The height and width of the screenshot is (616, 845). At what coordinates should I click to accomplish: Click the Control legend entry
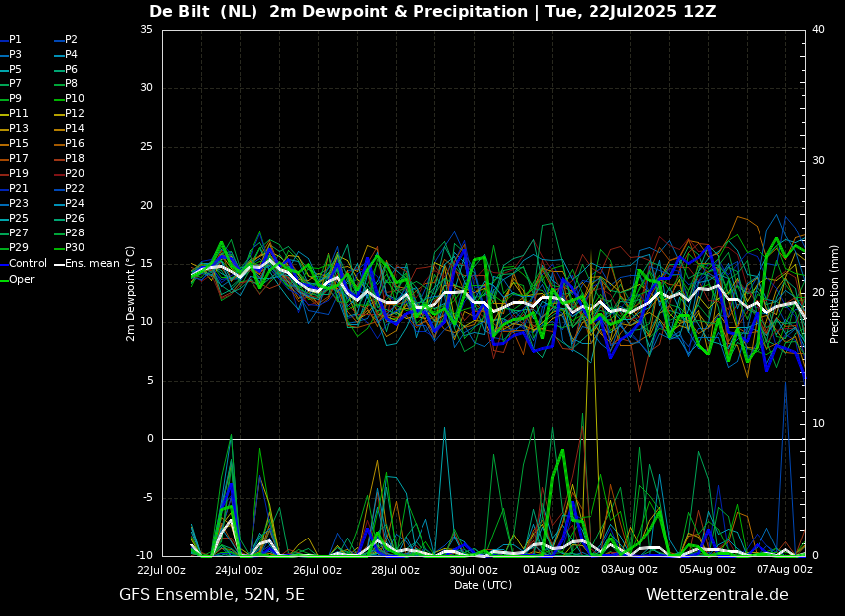tap(23, 264)
